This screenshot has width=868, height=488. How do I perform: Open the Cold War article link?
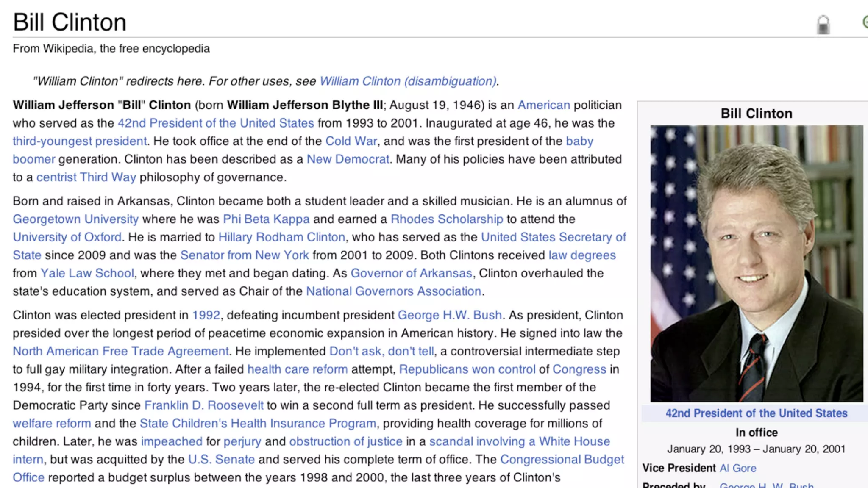351,141
